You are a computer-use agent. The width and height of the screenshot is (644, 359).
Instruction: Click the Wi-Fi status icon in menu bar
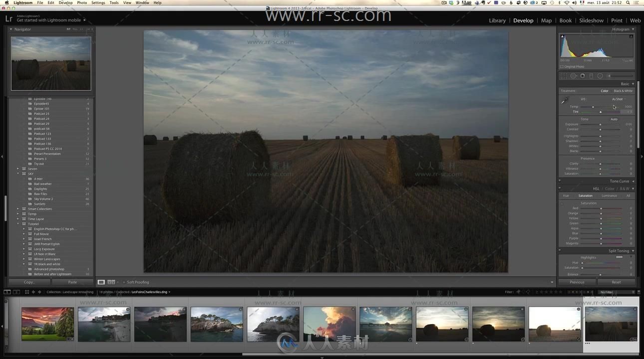tap(567, 2)
